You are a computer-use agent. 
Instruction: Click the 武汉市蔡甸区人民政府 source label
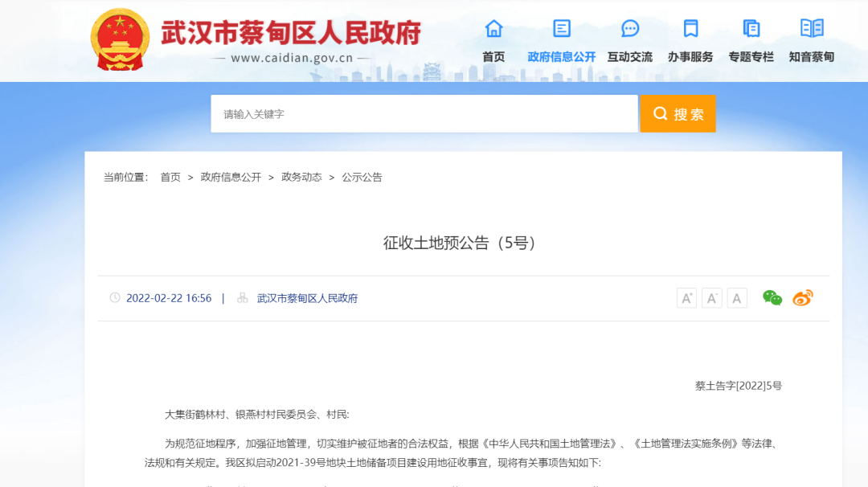[307, 298]
